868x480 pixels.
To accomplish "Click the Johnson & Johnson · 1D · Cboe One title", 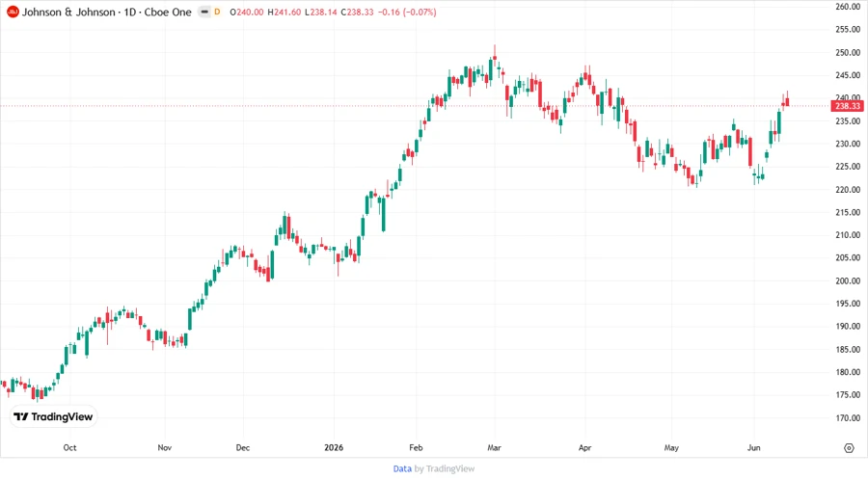I will pyautogui.click(x=106, y=13).
